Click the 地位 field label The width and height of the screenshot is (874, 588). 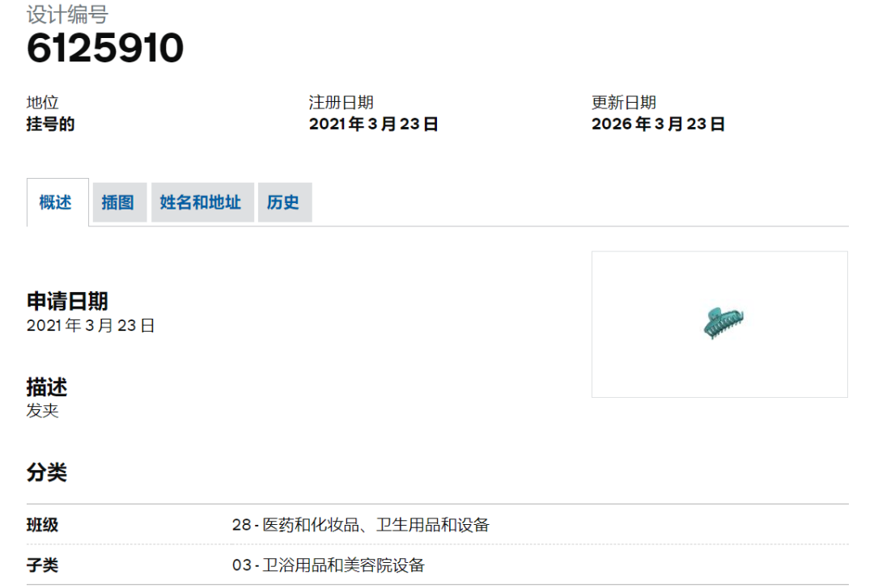click(x=42, y=103)
